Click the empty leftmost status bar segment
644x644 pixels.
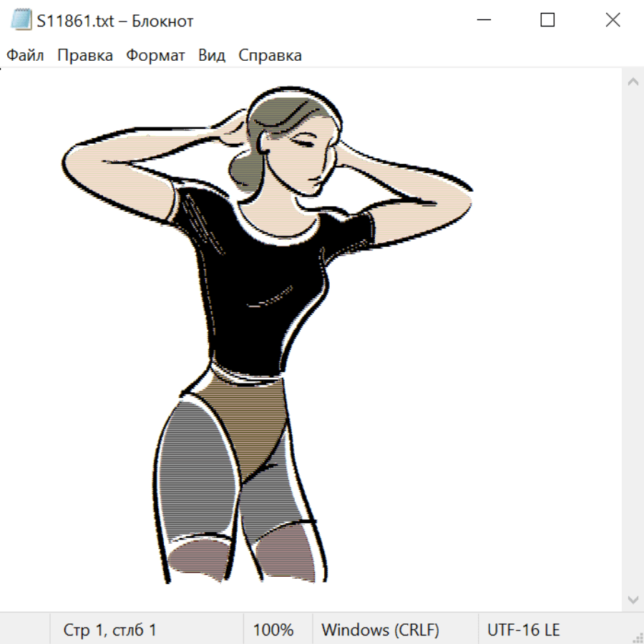click(x=25, y=630)
